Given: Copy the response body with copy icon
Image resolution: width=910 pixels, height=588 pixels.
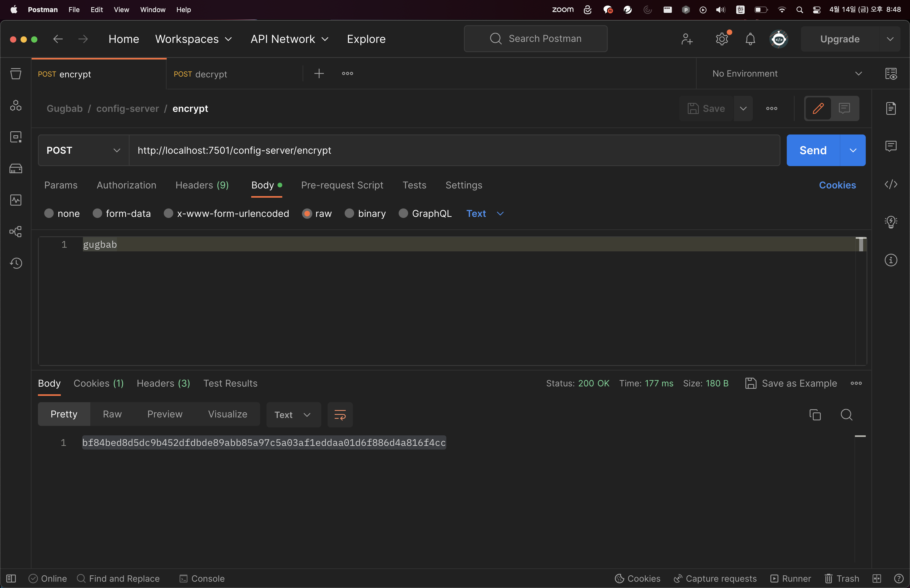Looking at the screenshot, I should [x=815, y=415].
